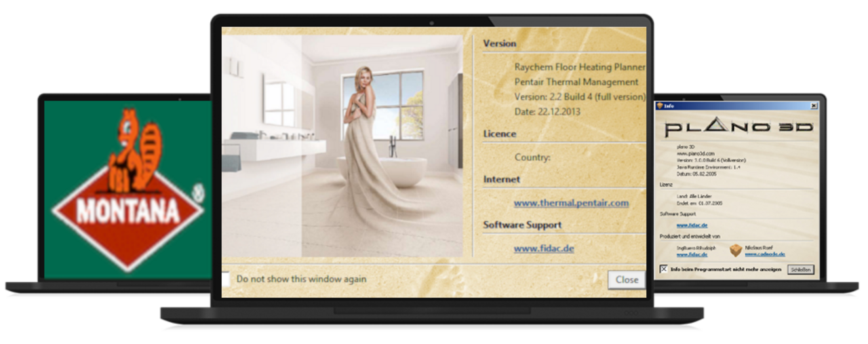Click the Schließen button in plano 3D Info window

801,269
